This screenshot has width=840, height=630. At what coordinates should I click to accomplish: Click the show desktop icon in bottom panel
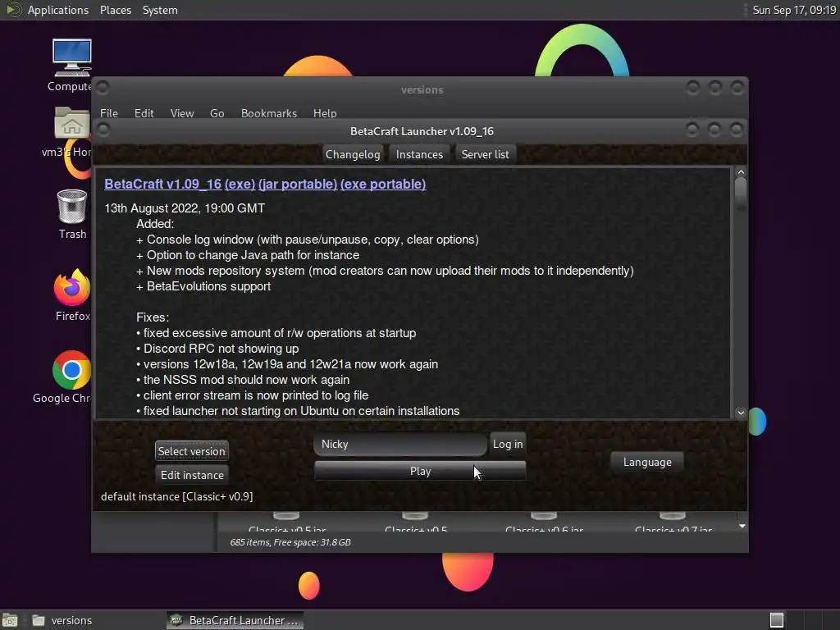click(x=10, y=620)
